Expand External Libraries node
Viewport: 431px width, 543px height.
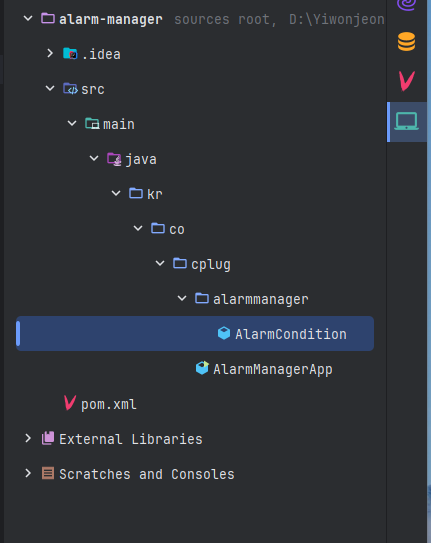pos(28,438)
